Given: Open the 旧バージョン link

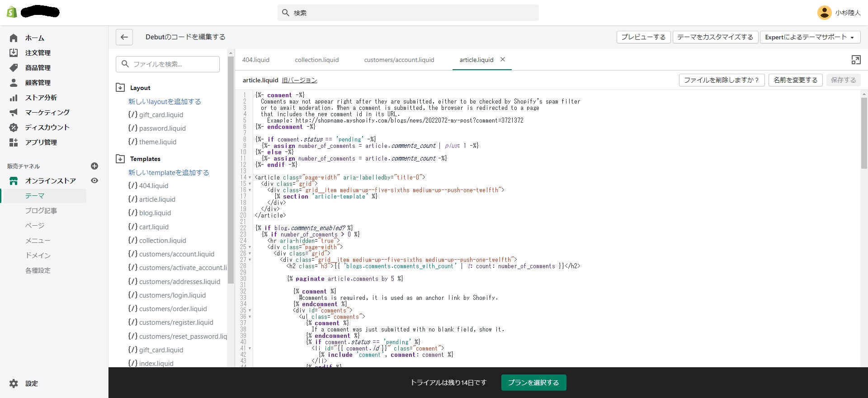Looking at the screenshot, I should click(x=299, y=80).
